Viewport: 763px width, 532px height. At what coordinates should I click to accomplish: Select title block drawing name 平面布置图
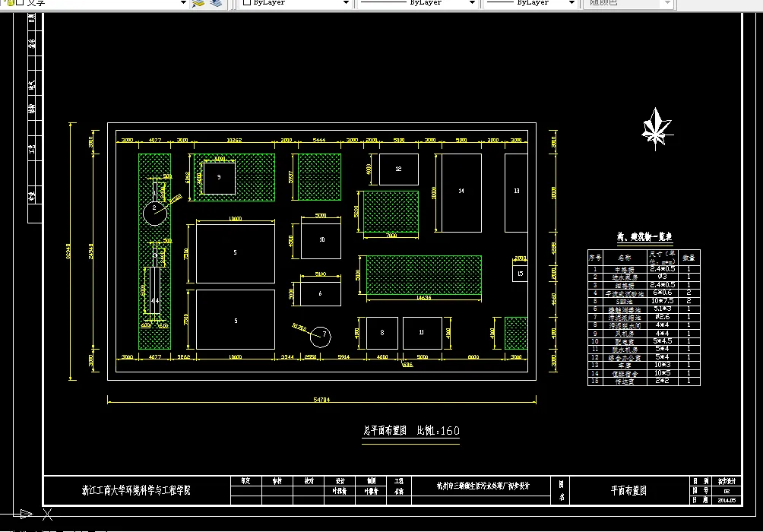[x=628, y=491]
